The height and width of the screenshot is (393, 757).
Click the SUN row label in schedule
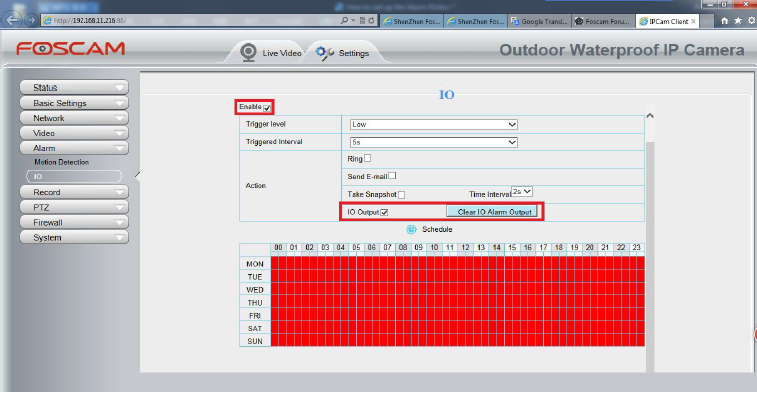point(255,341)
